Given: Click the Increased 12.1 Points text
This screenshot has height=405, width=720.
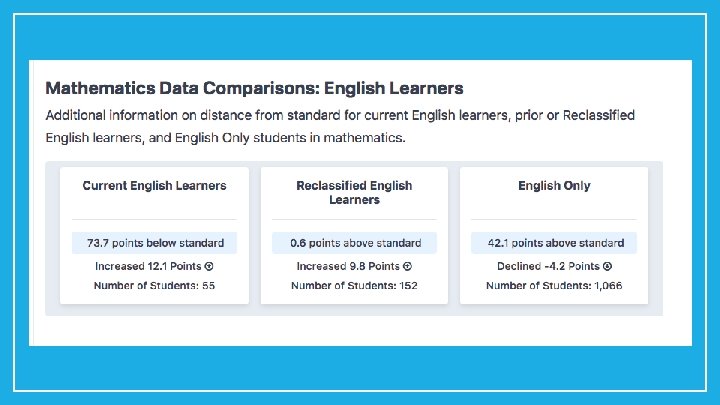Looking at the screenshot, I should [x=148, y=266].
